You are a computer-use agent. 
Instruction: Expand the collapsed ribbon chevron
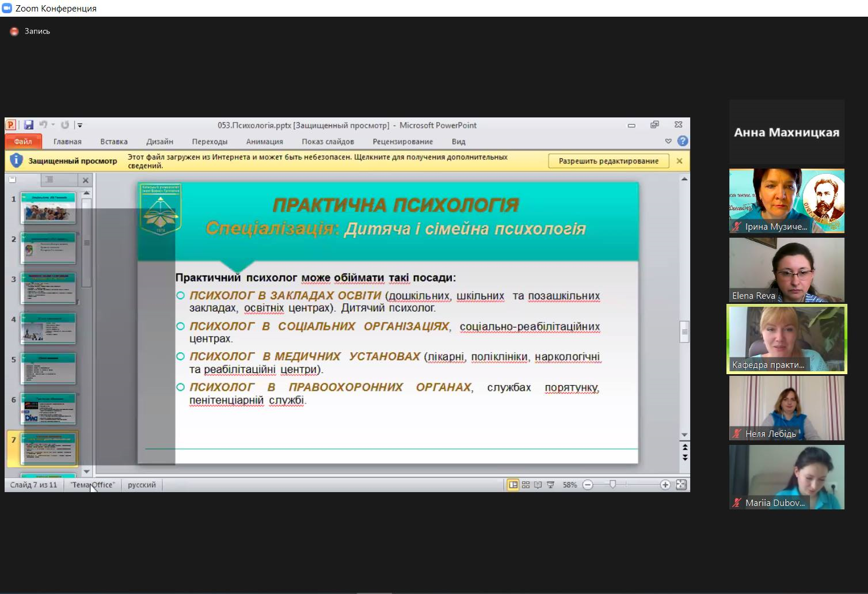[668, 141]
